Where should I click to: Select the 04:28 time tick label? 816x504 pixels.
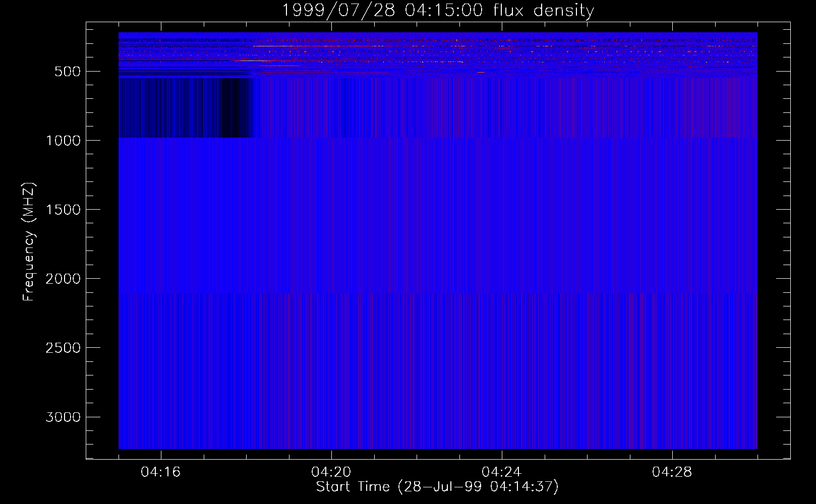pos(672,472)
